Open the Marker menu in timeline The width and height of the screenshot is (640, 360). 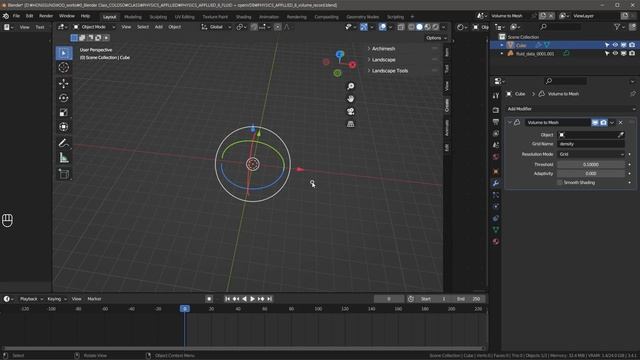tap(94, 299)
